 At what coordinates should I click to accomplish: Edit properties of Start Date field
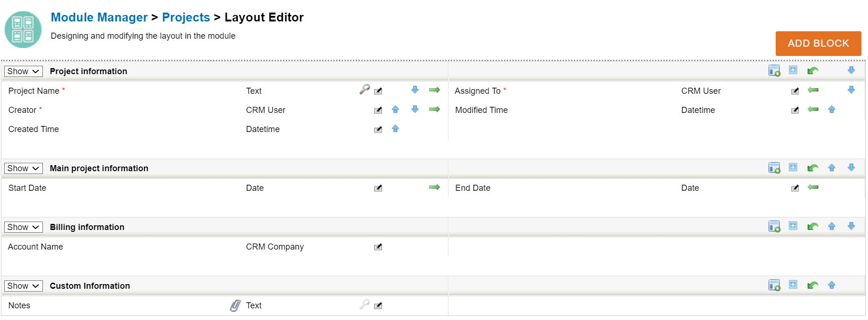point(378,188)
